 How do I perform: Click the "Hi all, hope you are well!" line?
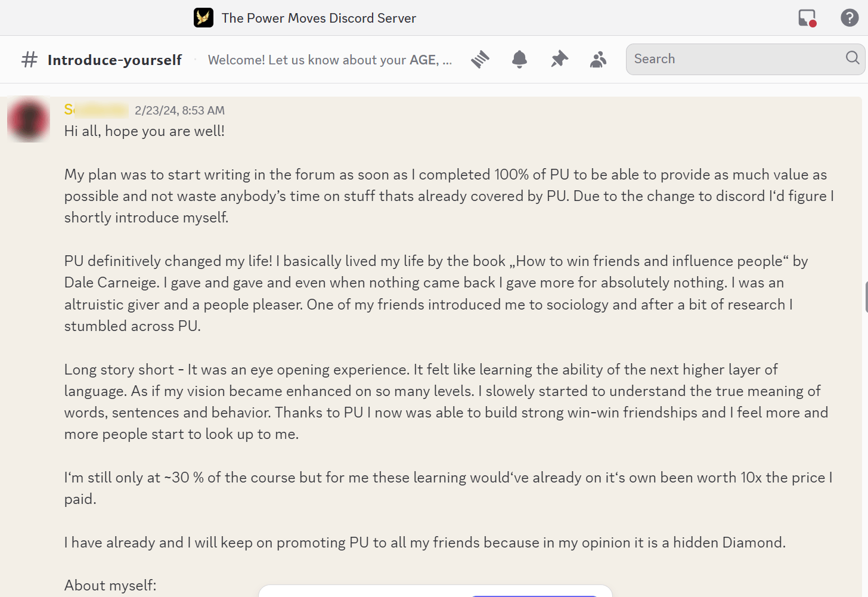(x=144, y=131)
